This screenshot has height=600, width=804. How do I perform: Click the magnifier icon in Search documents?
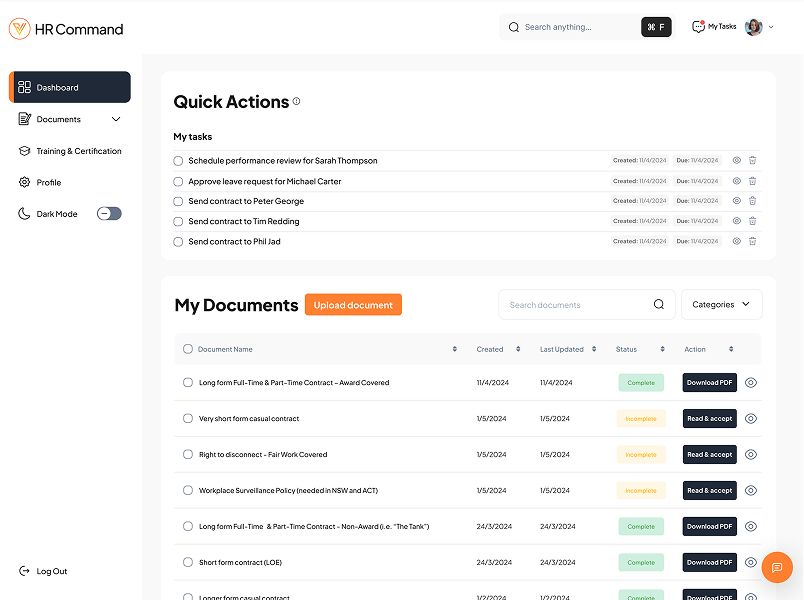[x=659, y=305]
